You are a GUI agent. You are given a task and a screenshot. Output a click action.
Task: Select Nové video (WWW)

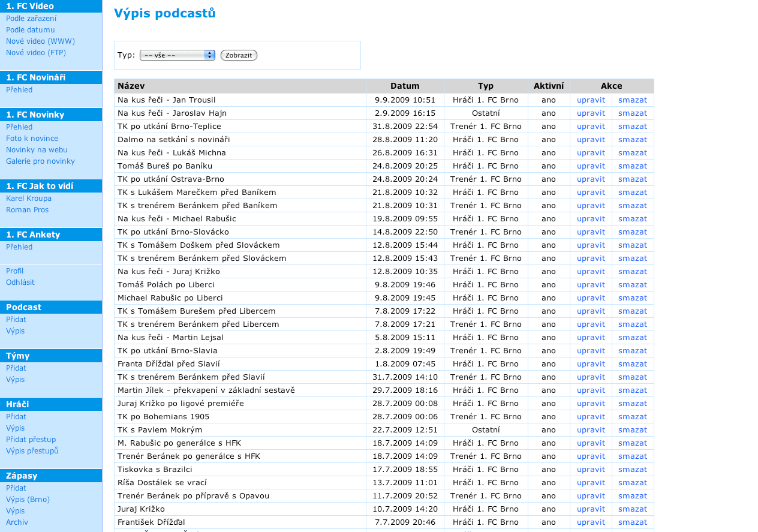(40, 41)
